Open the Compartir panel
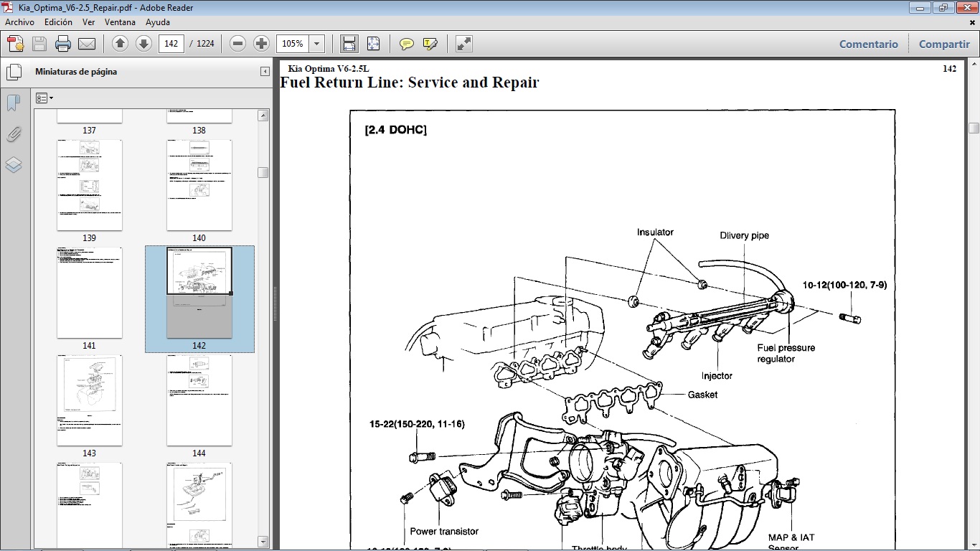Viewport: 980px width, 551px height. click(x=943, y=44)
